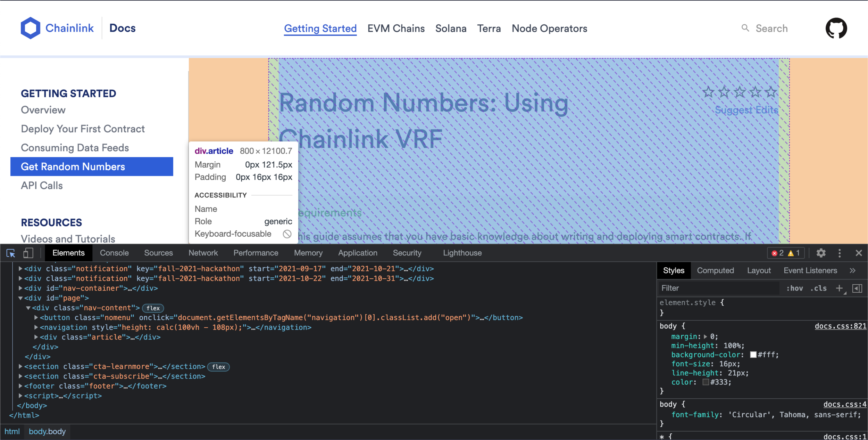The image size is (868, 440).
Task: Select the Get Random Numbers sidebar item
Action: (92, 166)
